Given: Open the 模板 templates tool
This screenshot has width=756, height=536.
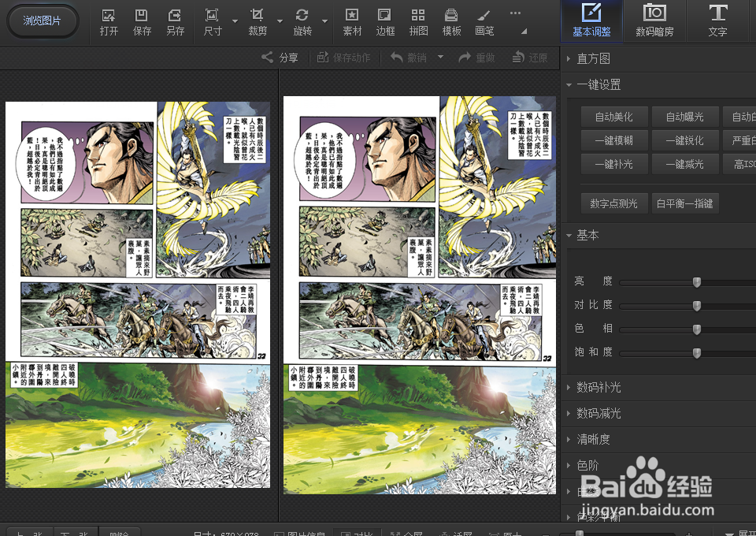Looking at the screenshot, I should tap(451, 22).
